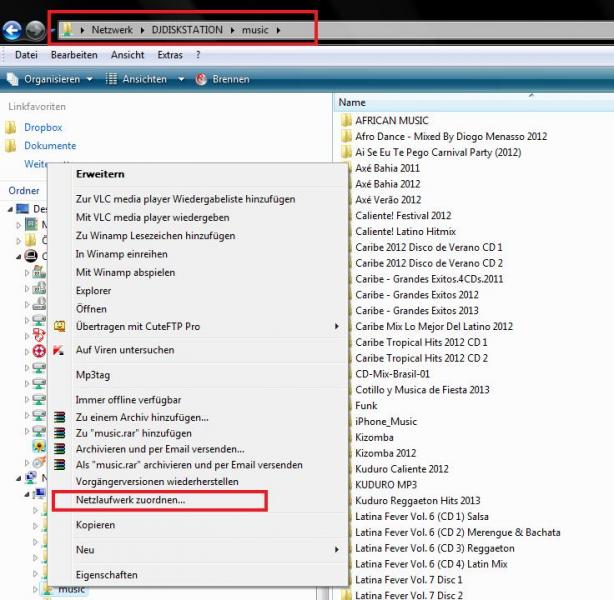
Task: Open the Dokumente favorite link
Action: (50, 146)
